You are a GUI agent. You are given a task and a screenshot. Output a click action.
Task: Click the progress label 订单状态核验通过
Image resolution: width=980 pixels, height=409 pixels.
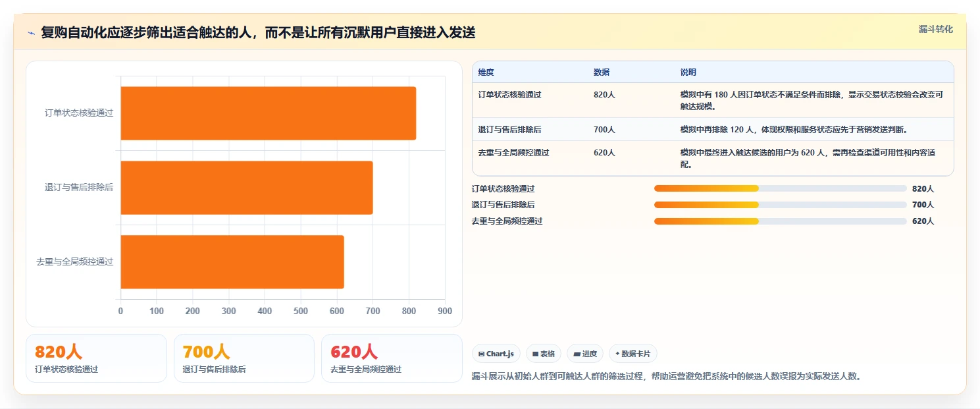(503, 189)
